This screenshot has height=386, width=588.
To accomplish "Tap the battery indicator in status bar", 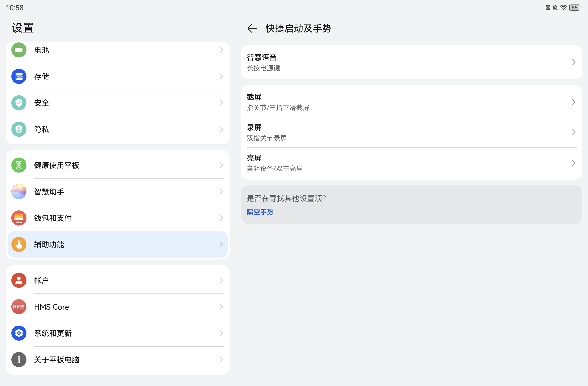I will (575, 8).
